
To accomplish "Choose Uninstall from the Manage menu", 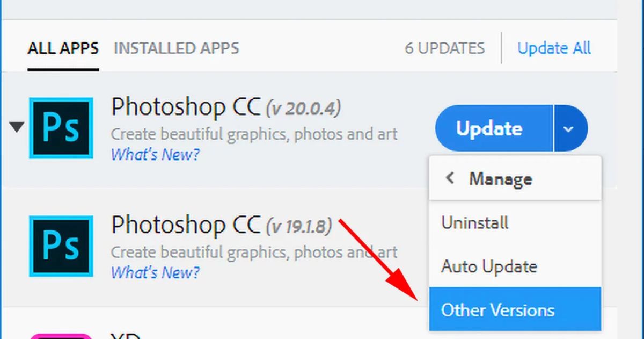I will pyautogui.click(x=474, y=223).
